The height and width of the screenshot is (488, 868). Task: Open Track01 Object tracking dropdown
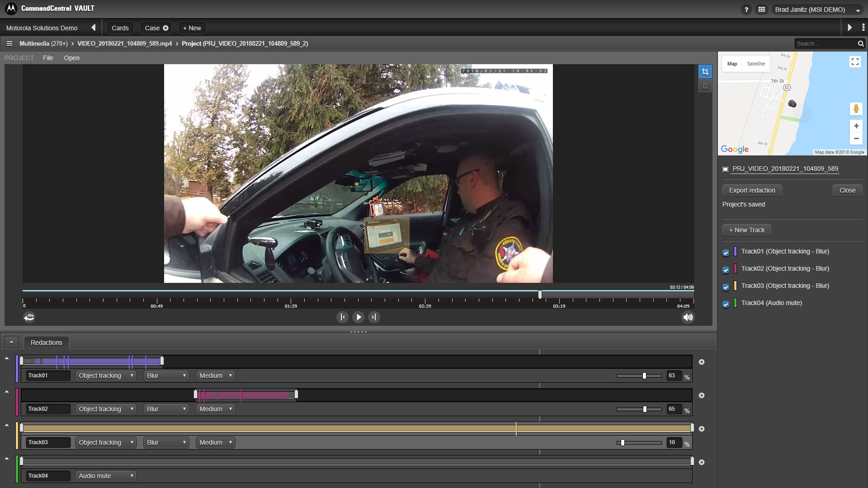106,375
